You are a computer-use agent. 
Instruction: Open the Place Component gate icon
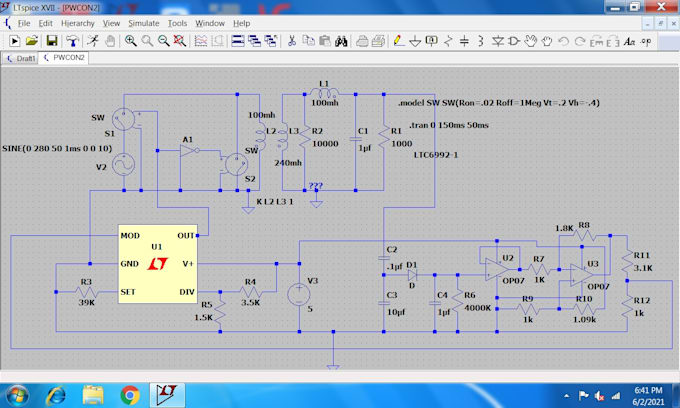(x=514, y=41)
